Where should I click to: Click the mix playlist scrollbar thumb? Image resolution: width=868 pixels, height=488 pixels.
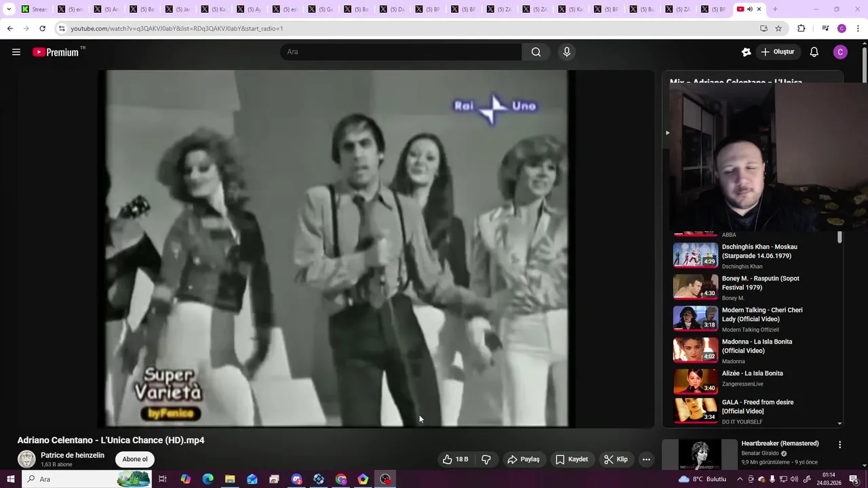tap(840, 238)
